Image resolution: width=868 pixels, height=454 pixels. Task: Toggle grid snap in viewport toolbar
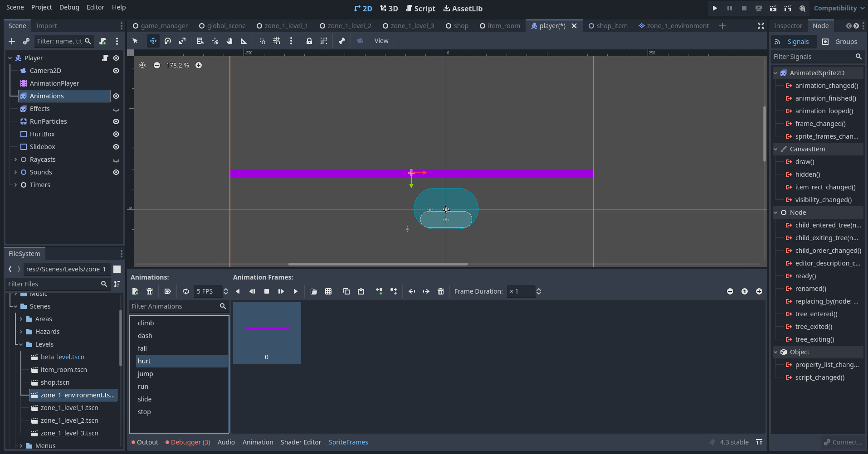277,41
